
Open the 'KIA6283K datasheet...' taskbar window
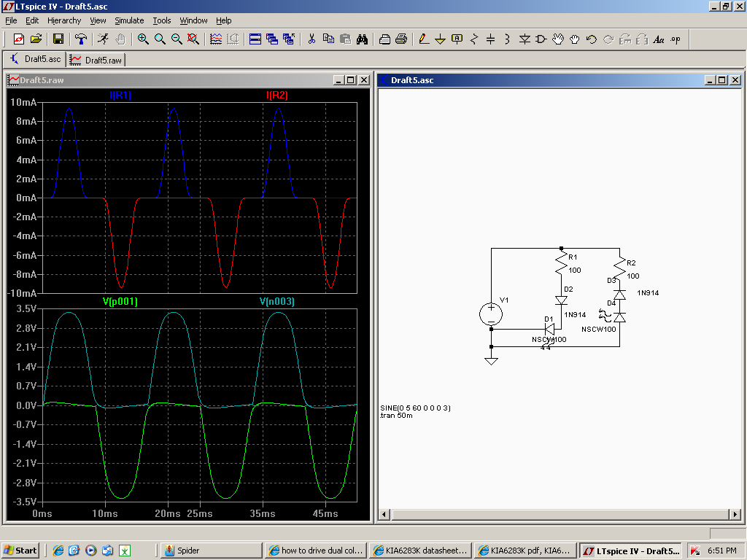tap(421, 551)
